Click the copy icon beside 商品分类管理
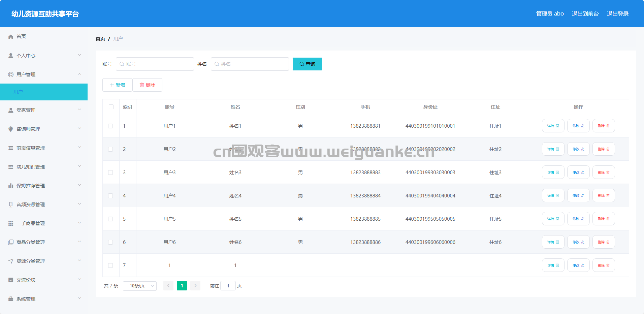 11,242
